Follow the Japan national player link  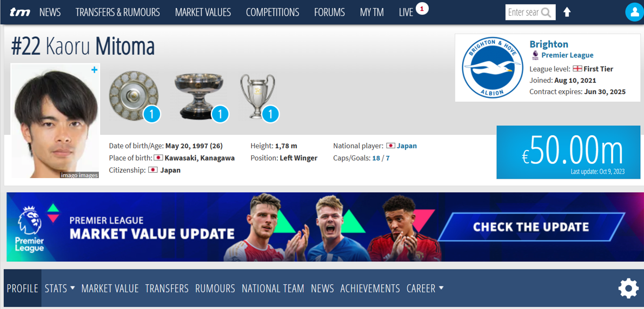407,146
